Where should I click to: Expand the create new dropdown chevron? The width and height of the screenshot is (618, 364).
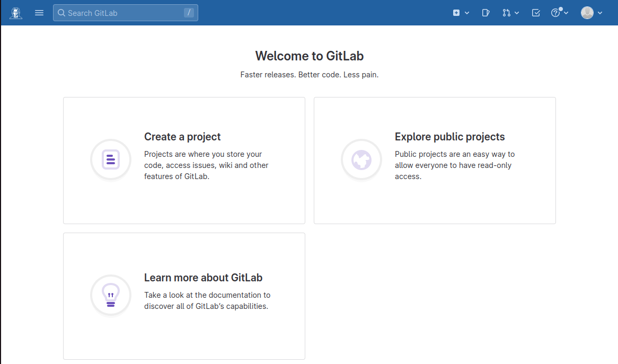(x=467, y=13)
